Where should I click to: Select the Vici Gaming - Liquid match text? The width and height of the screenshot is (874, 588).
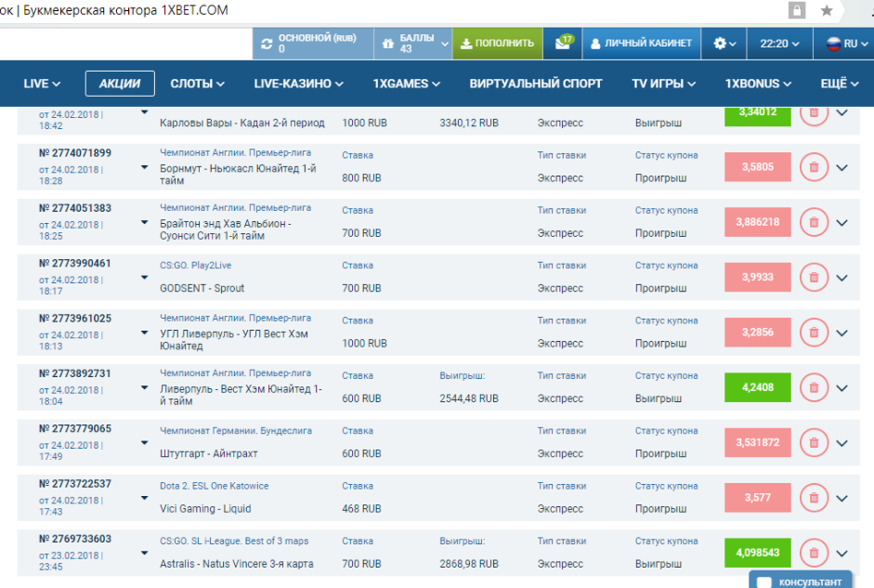[205, 509]
